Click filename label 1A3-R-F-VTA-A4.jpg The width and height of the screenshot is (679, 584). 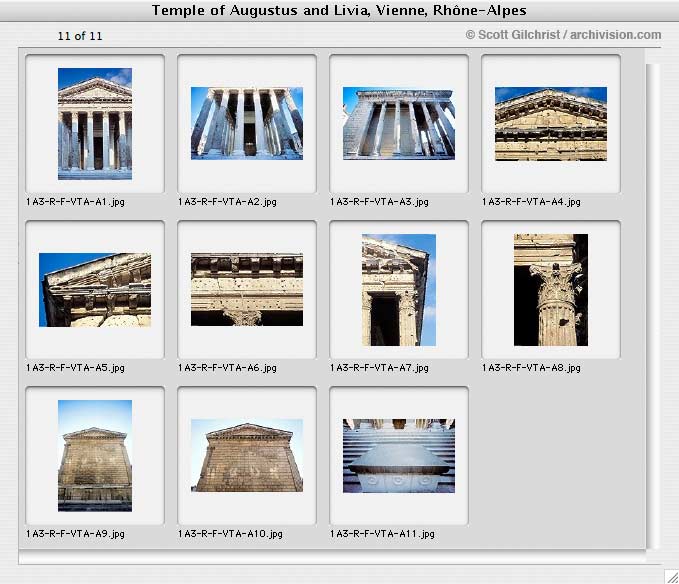[x=531, y=202]
